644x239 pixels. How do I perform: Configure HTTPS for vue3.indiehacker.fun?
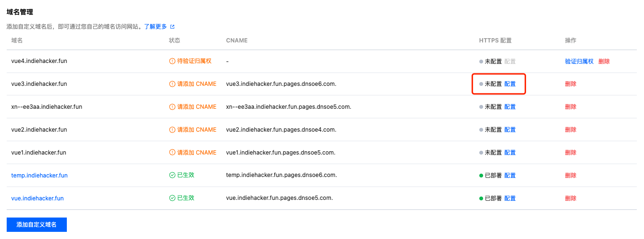pos(510,84)
